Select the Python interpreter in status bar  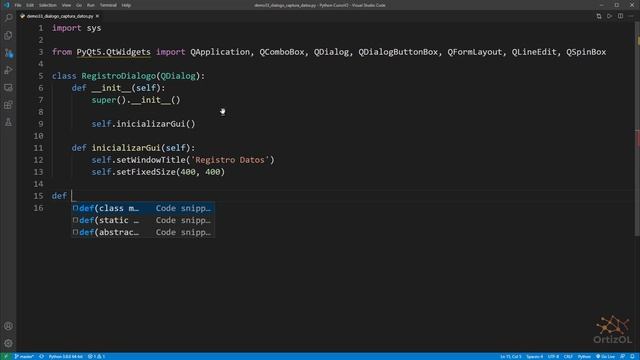[x=65, y=356]
